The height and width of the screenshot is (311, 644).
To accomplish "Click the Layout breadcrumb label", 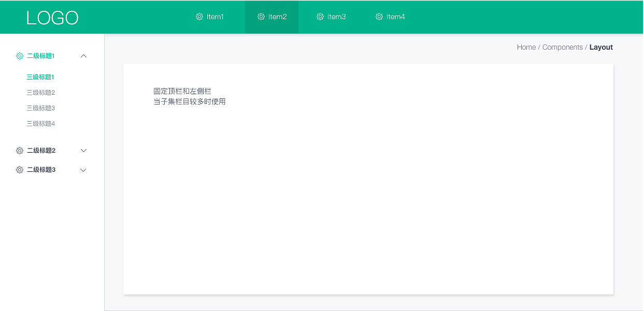I will click(x=601, y=47).
